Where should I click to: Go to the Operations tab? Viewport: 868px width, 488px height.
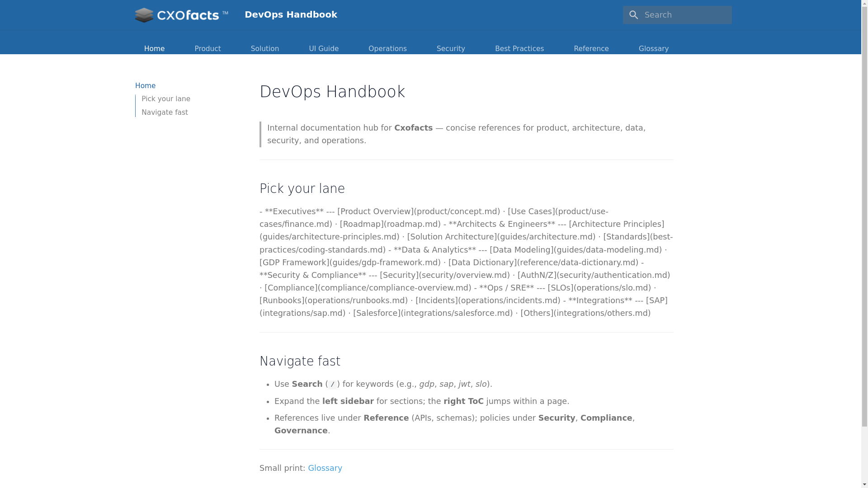[387, 49]
